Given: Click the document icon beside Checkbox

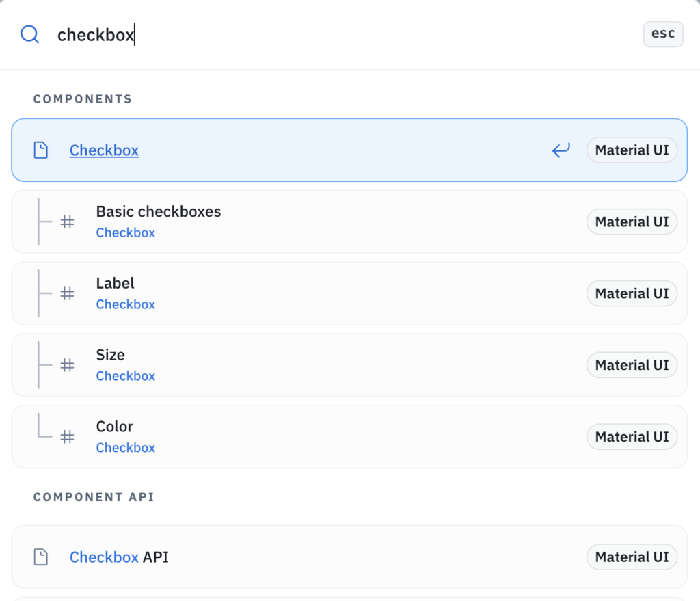Looking at the screenshot, I should pyautogui.click(x=40, y=150).
